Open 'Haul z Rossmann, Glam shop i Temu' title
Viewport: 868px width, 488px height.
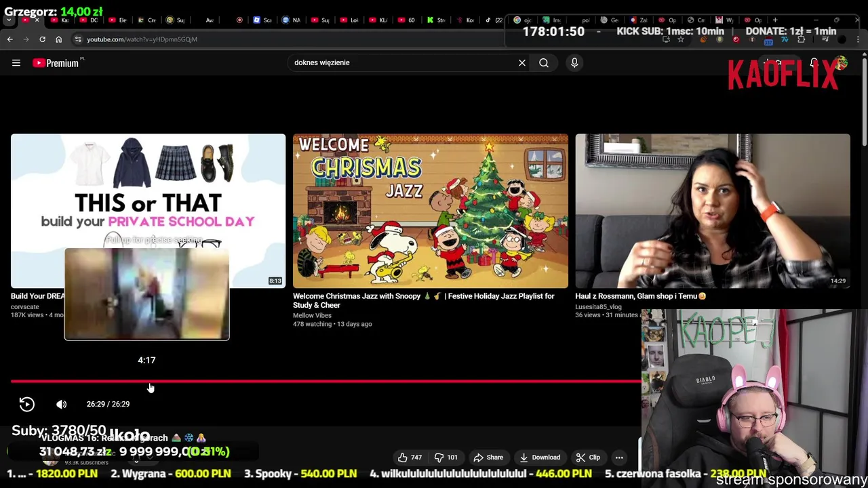pyautogui.click(x=640, y=296)
